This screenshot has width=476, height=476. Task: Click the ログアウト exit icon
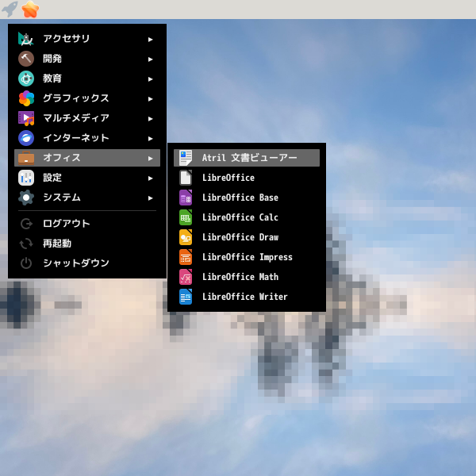coord(26,224)
